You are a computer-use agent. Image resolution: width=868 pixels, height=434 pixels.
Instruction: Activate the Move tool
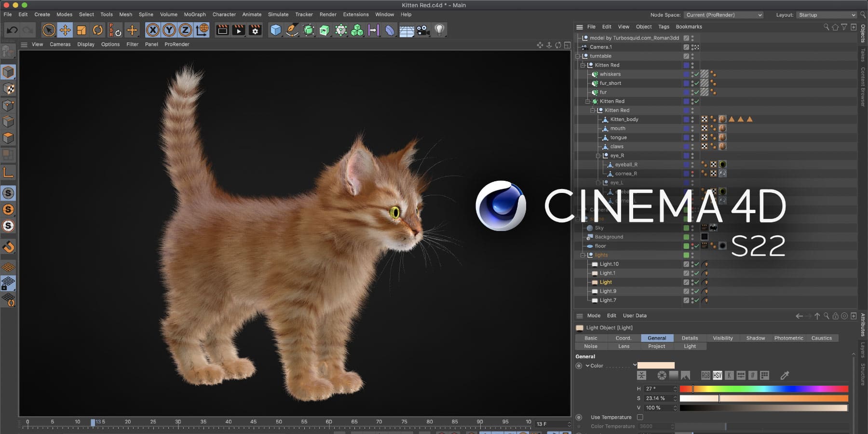[65, 30]
